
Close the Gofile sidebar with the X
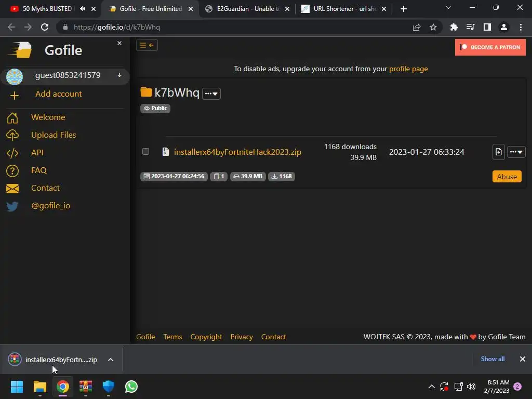pos(119,43)
